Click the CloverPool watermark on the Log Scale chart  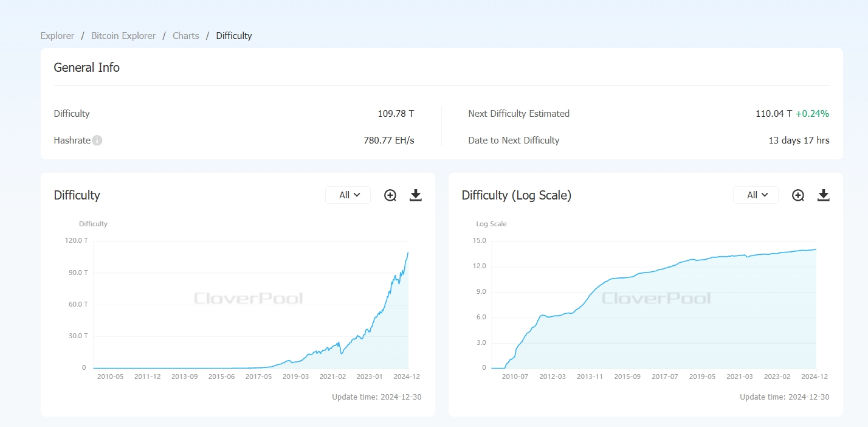[x=656, y=298]
